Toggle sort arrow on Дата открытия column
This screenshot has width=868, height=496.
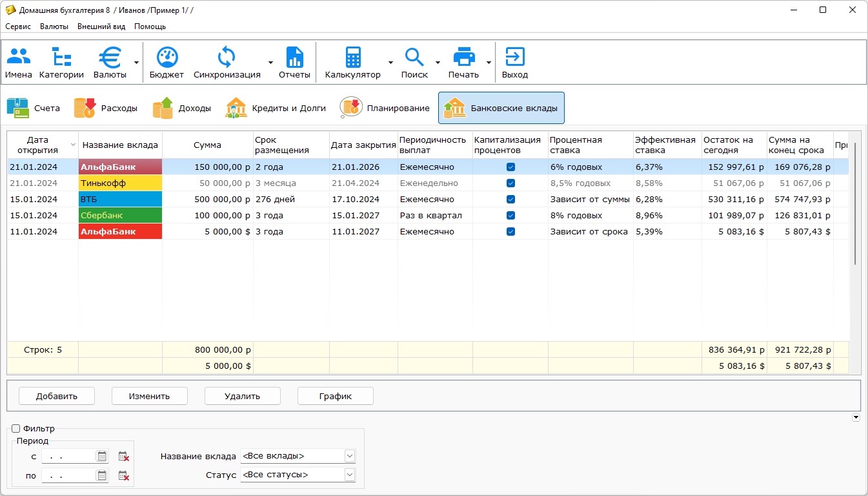[73, 145]
